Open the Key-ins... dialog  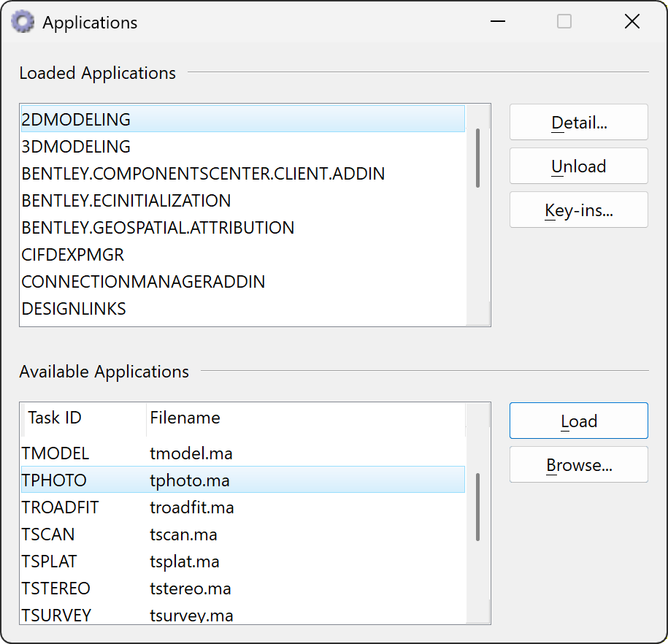578,210
